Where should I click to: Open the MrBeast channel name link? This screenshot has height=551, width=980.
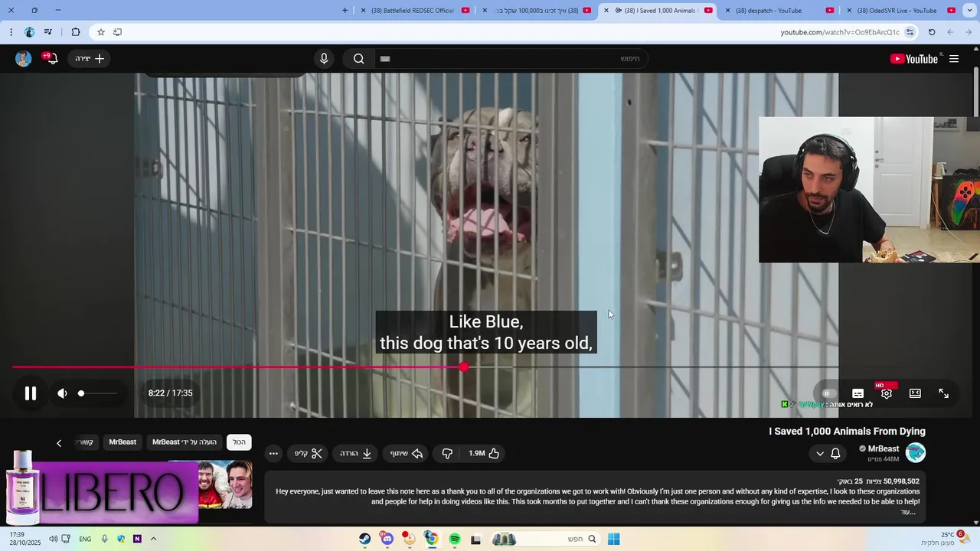[x=884, y=449]
